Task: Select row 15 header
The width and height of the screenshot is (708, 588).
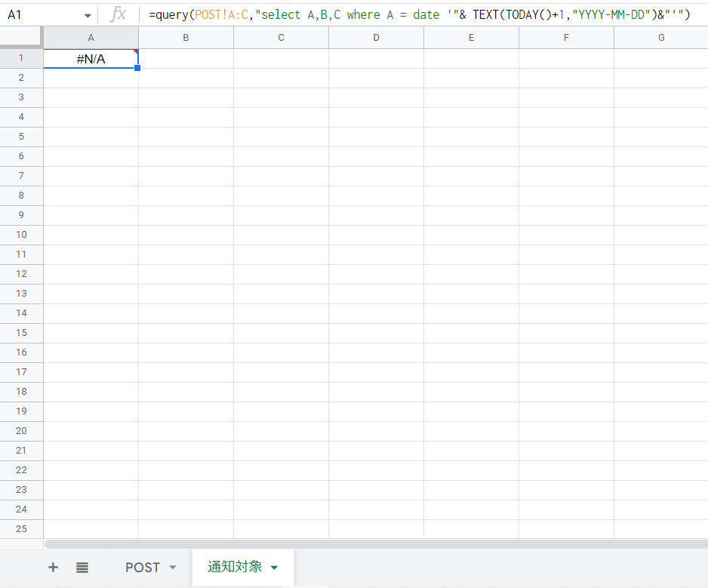Action: (21, 333)
